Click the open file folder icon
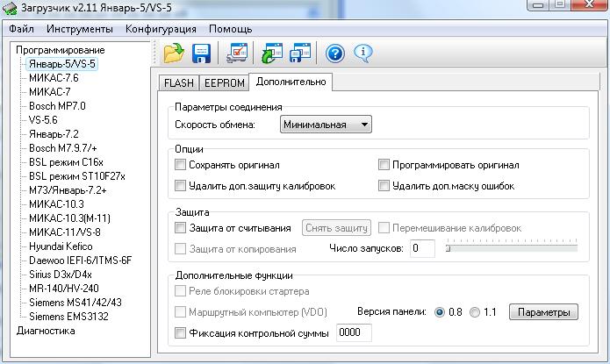The width and height of the screenshot is (610, 364). 174,54
